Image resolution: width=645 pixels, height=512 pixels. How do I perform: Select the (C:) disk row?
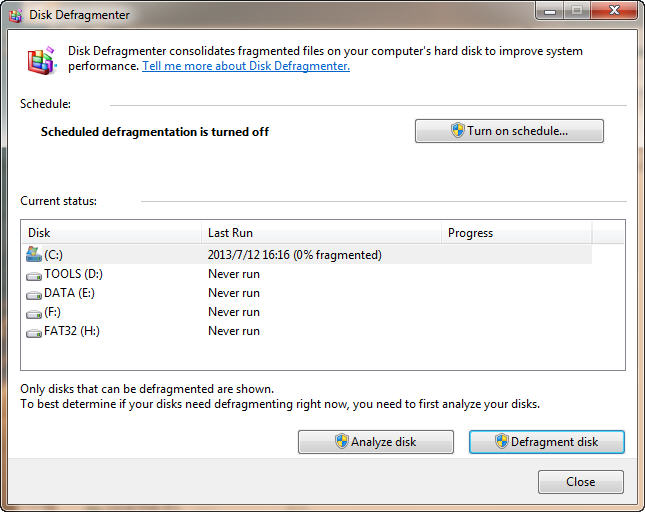pos(308,255)
